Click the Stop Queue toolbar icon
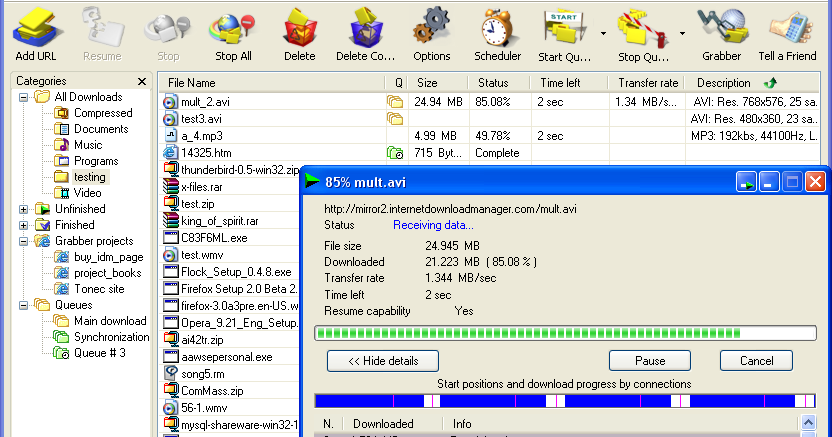832x437 pixels. 643,34
